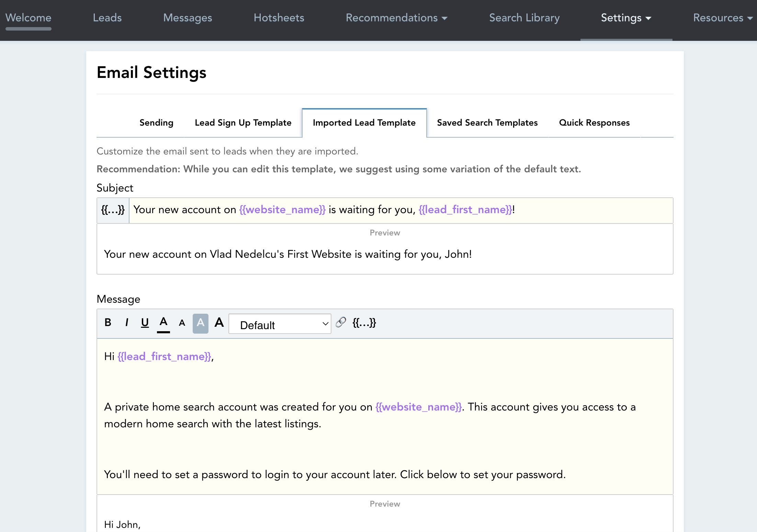Viewport: 757px width, 532px height.
Task: Switch to the Saved Search Templates tab
Action: click(x=487, y=123)
